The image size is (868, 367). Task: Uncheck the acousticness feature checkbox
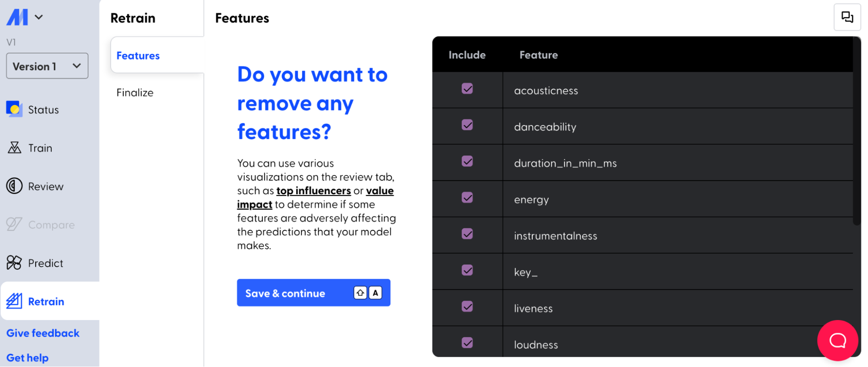click(x=467, y=89)
